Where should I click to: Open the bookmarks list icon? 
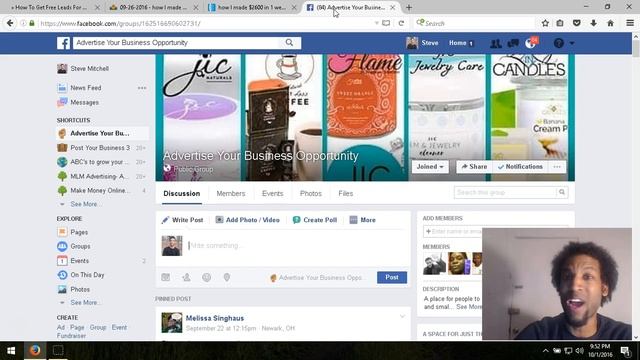560,23
